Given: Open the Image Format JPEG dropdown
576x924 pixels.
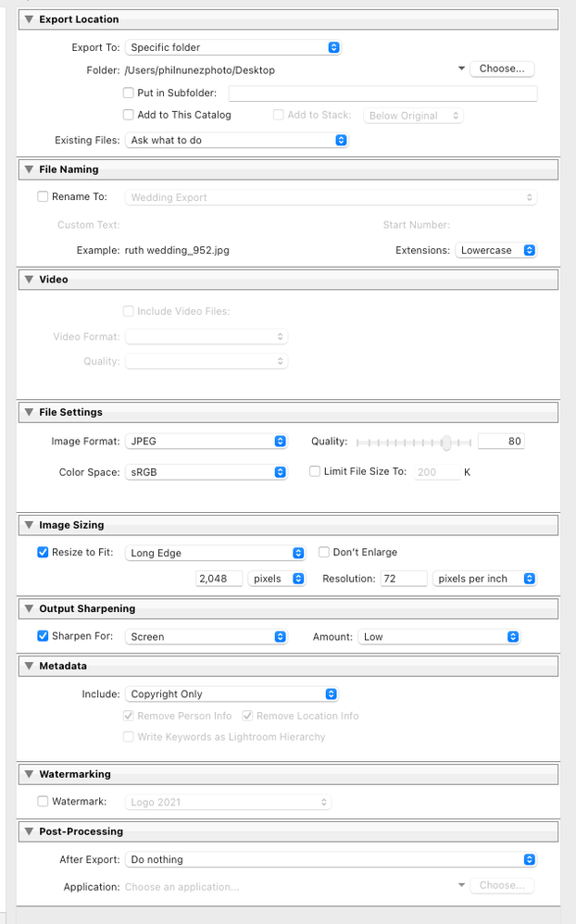Looking at the screenshot, I should coord(206,442).
